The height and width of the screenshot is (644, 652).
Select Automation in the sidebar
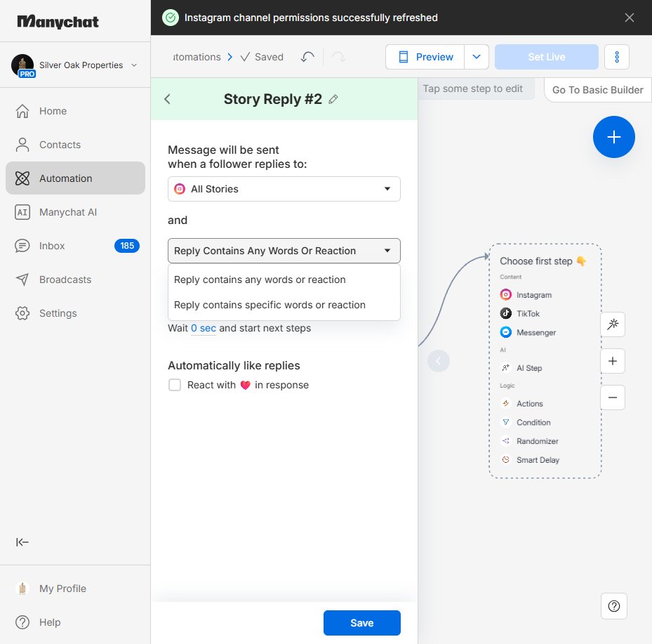point(75,178)
